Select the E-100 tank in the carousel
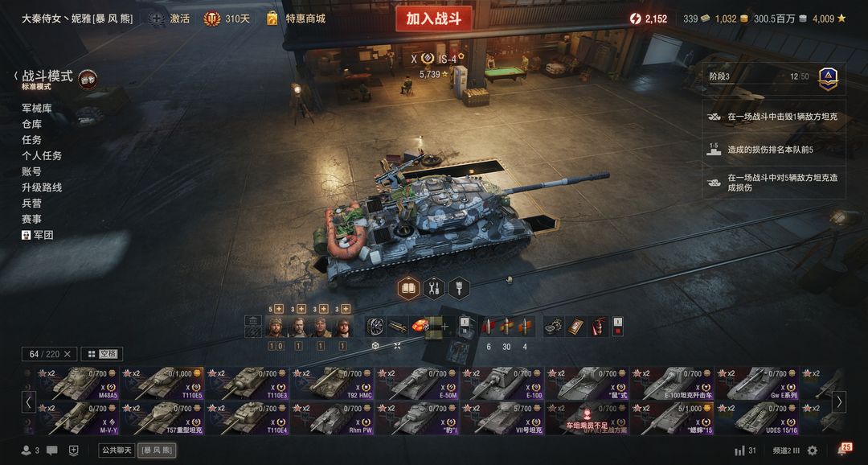868x465 pixels. 502,384
